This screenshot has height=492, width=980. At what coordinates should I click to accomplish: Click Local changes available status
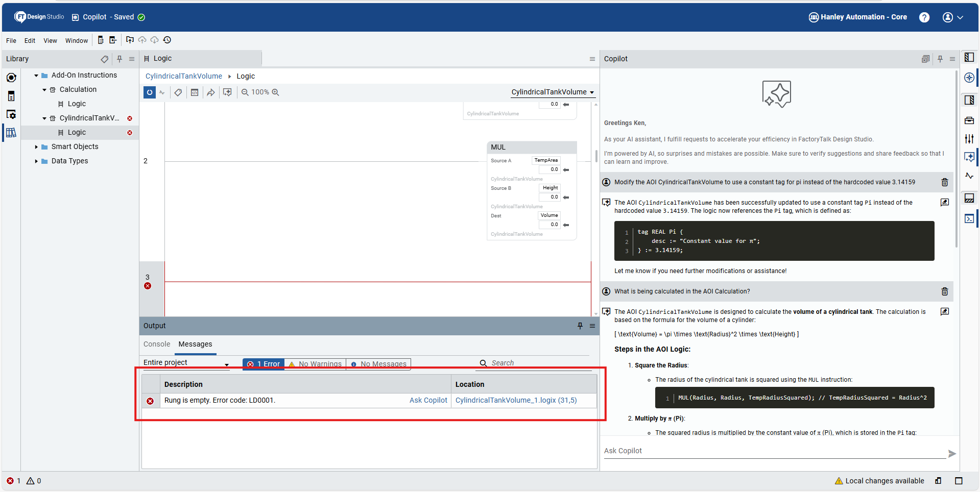[x=879, y=481]
